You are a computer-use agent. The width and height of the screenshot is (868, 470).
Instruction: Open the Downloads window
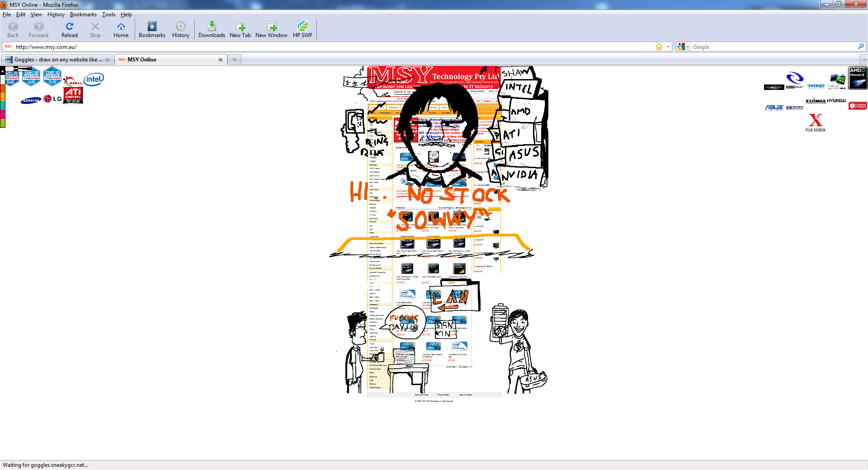tap(212, 30)
